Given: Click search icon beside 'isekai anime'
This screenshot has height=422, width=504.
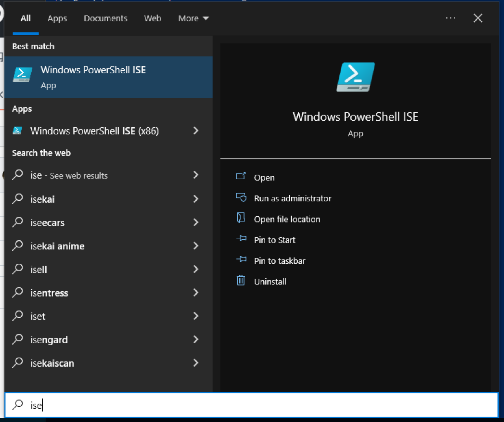Looking at the screenshot, I should tap(18, 246).
